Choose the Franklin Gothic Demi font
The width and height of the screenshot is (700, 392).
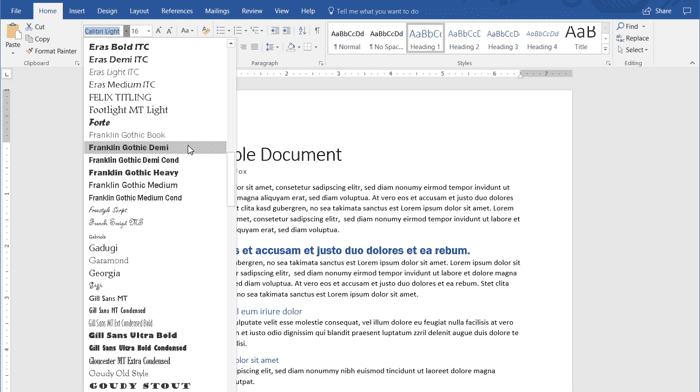(x=155, y=147)
